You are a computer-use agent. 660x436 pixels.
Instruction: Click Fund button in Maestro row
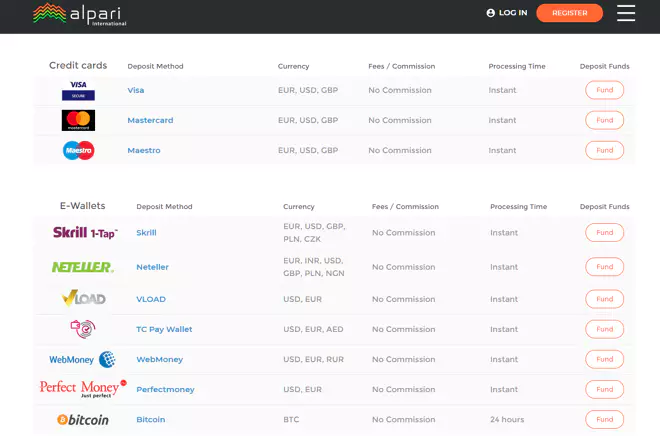604,150
